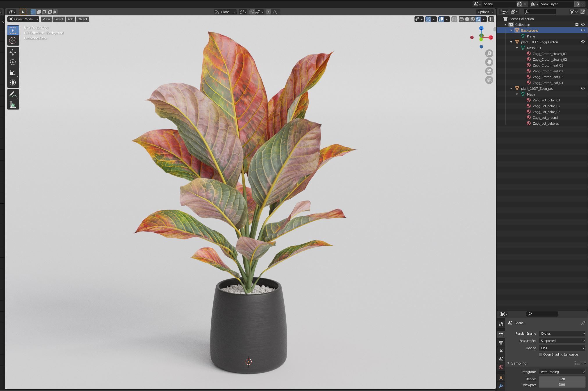This screenshot has width=588, height=391.
Task: Click the zoom magnifier viewport icon
Action: [489, 53]
